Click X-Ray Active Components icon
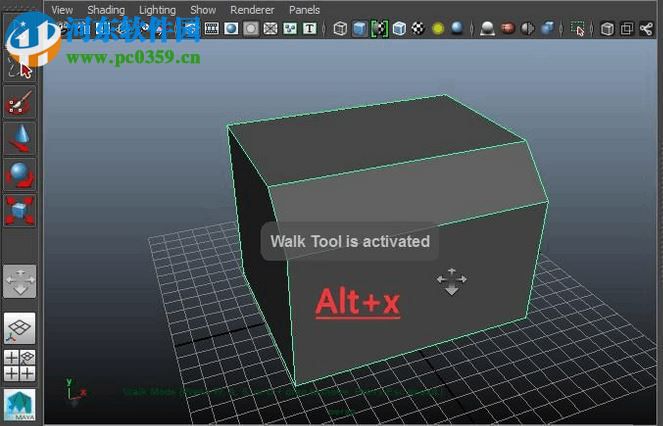 pos(627,28)
